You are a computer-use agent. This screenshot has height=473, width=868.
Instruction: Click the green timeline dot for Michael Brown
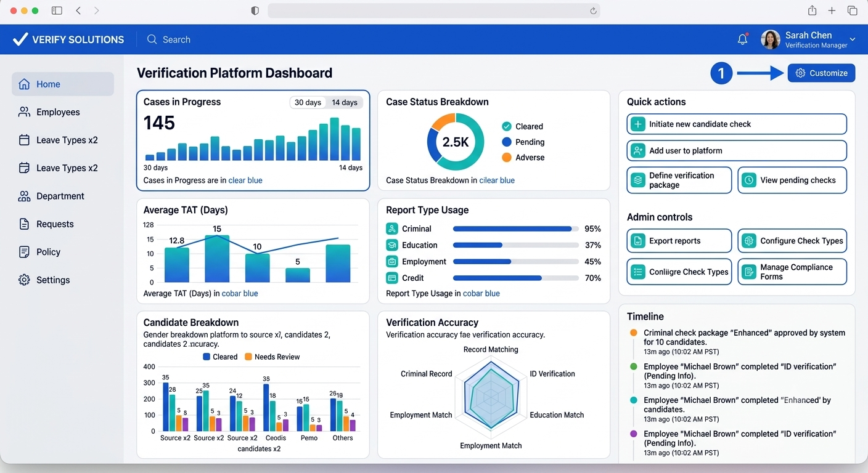point(634,366)
